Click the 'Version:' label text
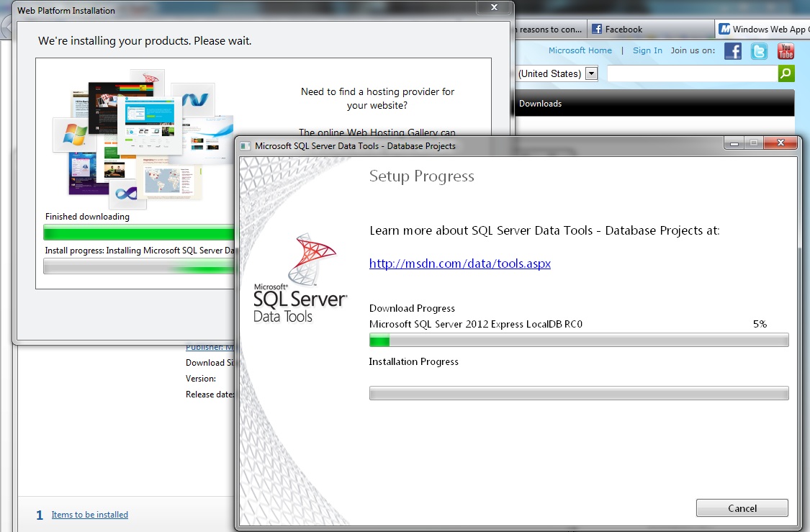 coord(201,379)
